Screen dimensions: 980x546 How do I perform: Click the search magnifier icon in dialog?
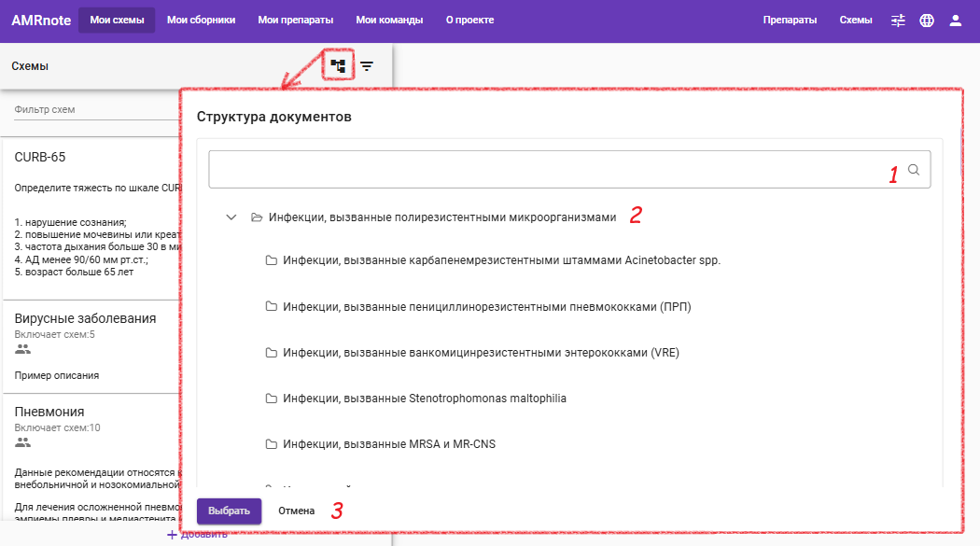point(914,169)
